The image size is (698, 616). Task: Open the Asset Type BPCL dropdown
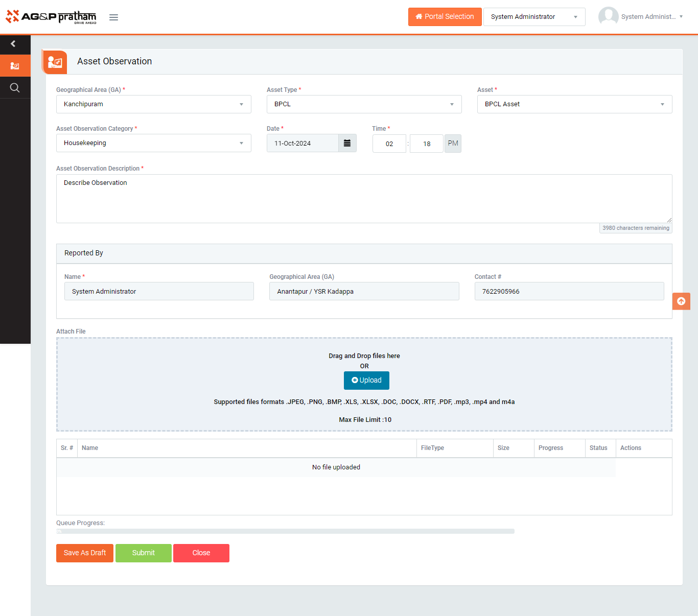point(364,104)
